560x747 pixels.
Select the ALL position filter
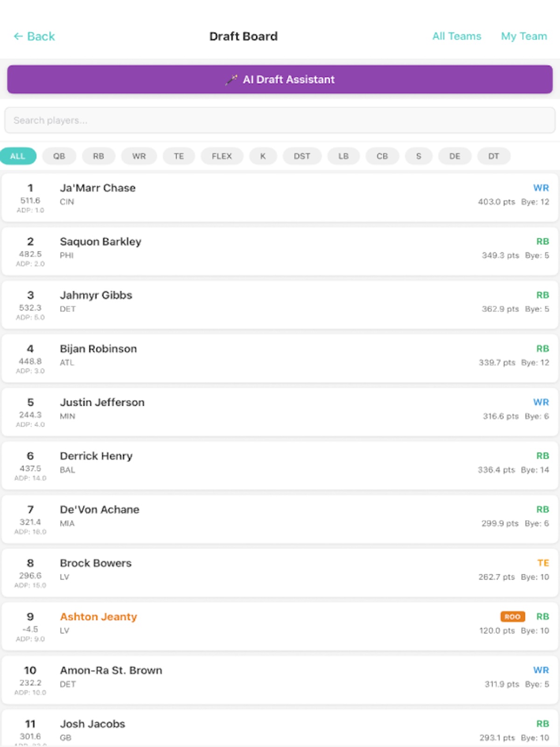tap(18, 156)
